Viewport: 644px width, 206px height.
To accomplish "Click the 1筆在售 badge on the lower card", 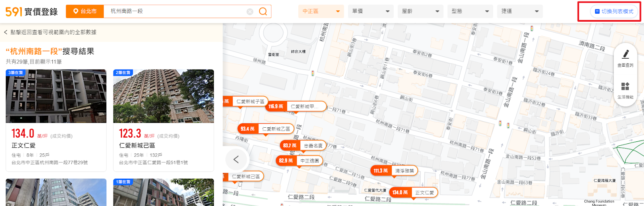I will (x=123, y=182).
